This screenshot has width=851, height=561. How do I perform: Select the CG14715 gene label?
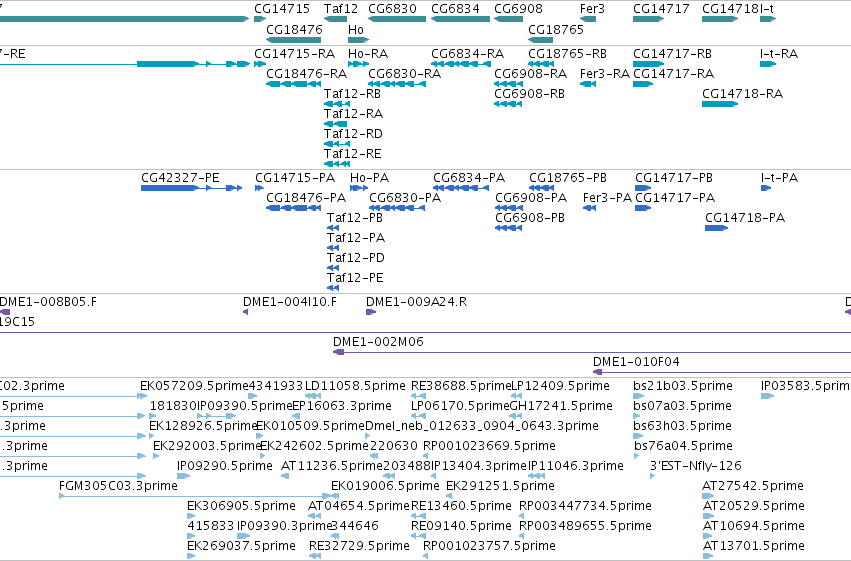282,9
